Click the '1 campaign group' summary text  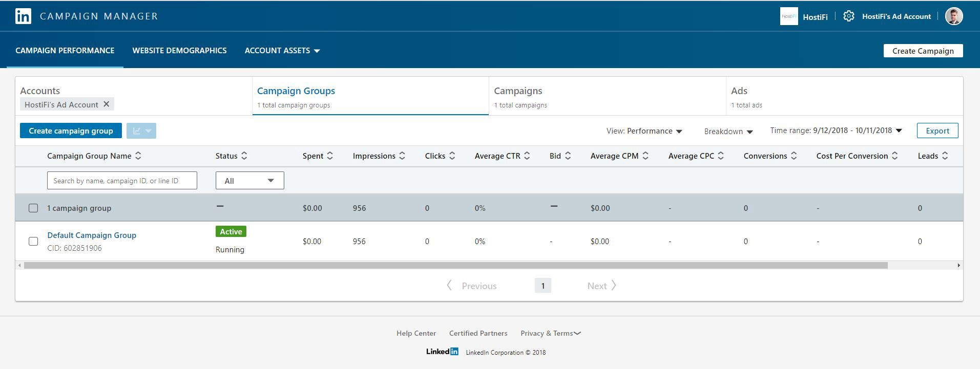click(79, 208)
